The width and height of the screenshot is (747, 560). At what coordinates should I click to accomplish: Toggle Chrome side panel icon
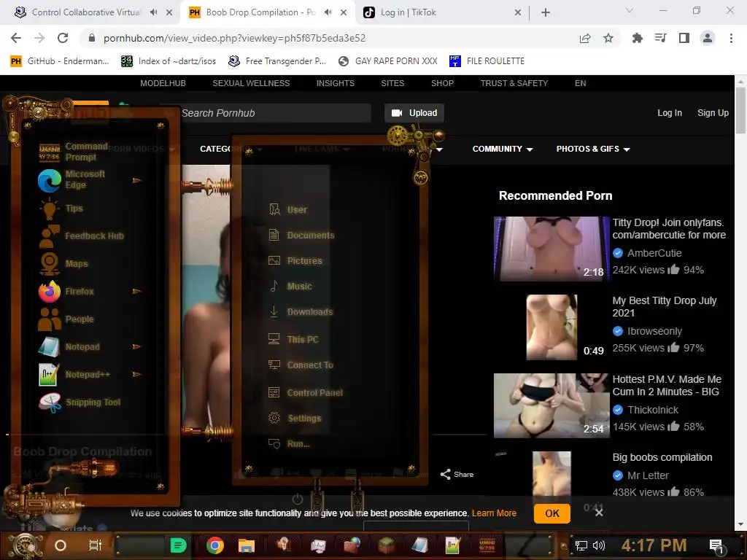[684, 38]
